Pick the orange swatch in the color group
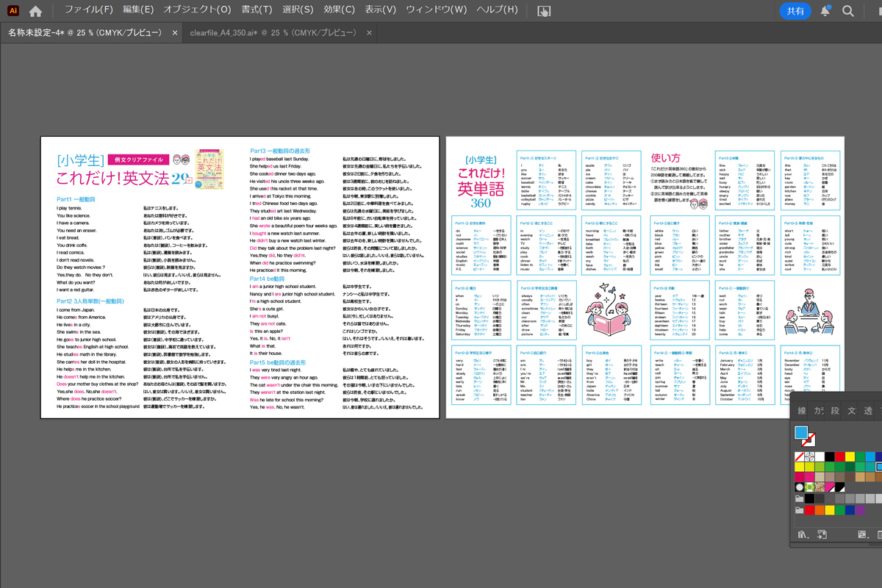The height and width of the screenshot is (588, 882). (820, 509)
